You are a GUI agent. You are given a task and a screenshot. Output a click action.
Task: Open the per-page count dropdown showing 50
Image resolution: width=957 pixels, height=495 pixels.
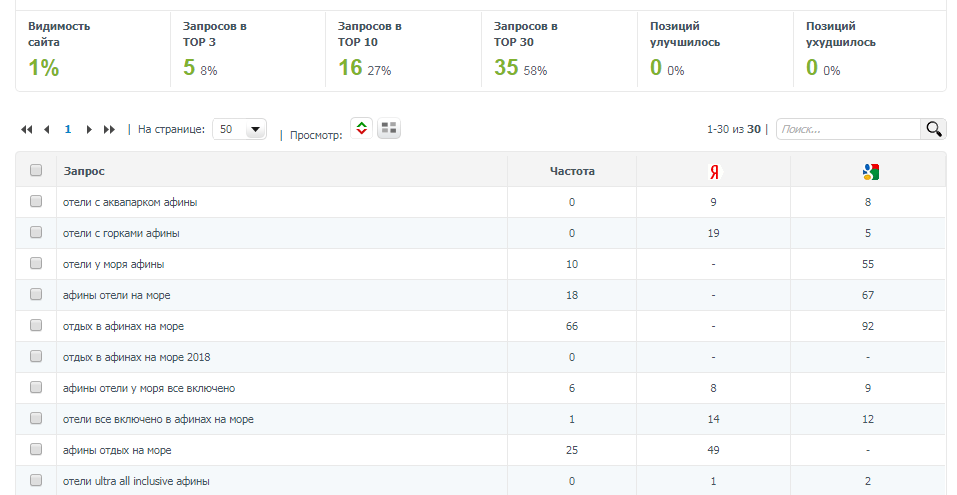point(241,129)
